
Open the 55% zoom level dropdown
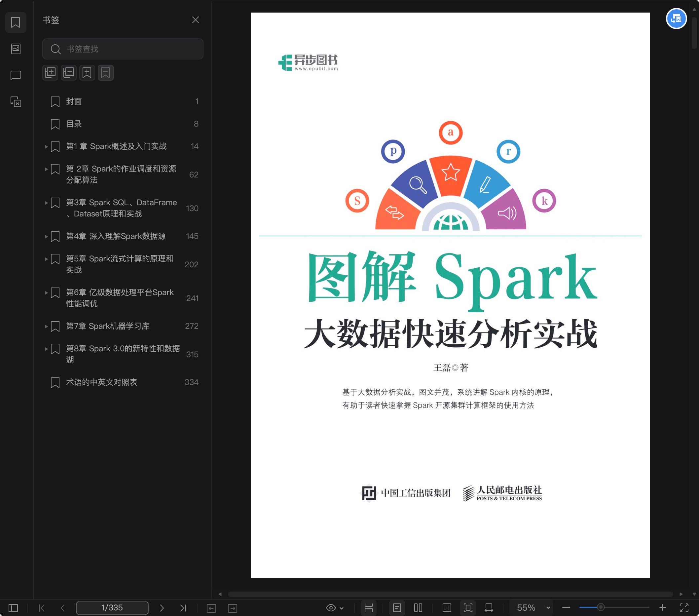532,608
